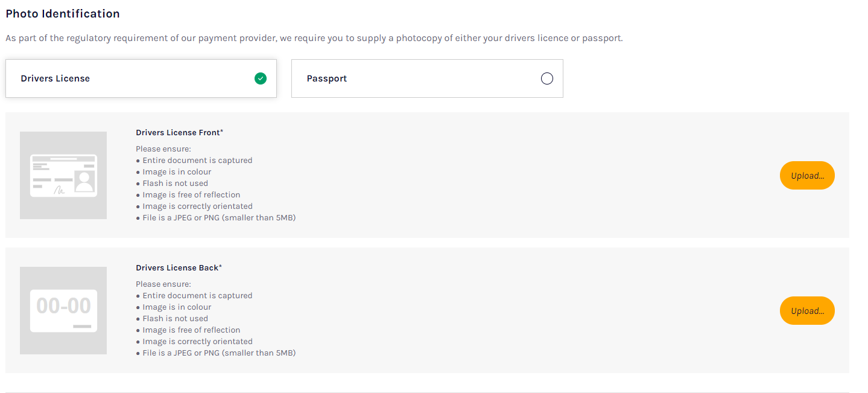The height and width of the screenshot is (393, 868).
Task: Click the small dash under 00-00
Action: [x=82, y=327]
